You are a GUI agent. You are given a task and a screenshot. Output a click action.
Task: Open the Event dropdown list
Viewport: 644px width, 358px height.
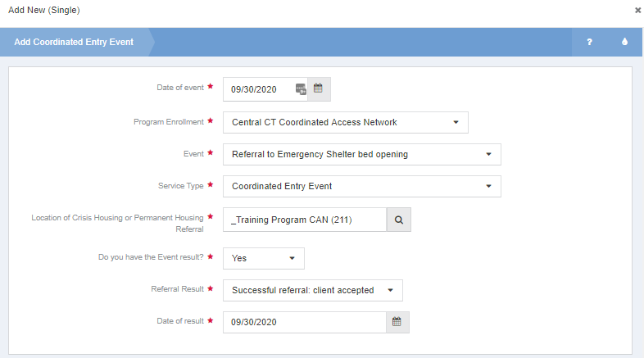[361, 154]
